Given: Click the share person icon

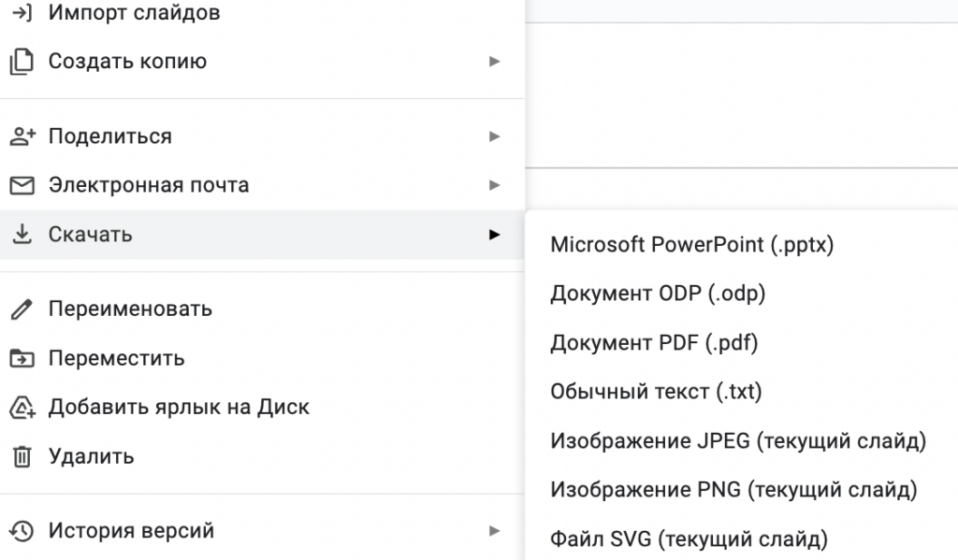Looking at the screenshot, I should click(22, 136).
